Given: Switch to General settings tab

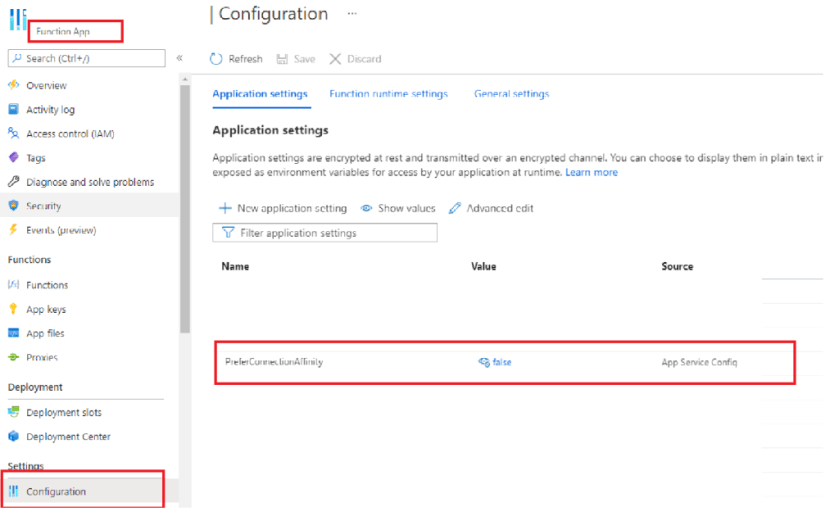Looking at the screenshot, I should click(511, 94).
